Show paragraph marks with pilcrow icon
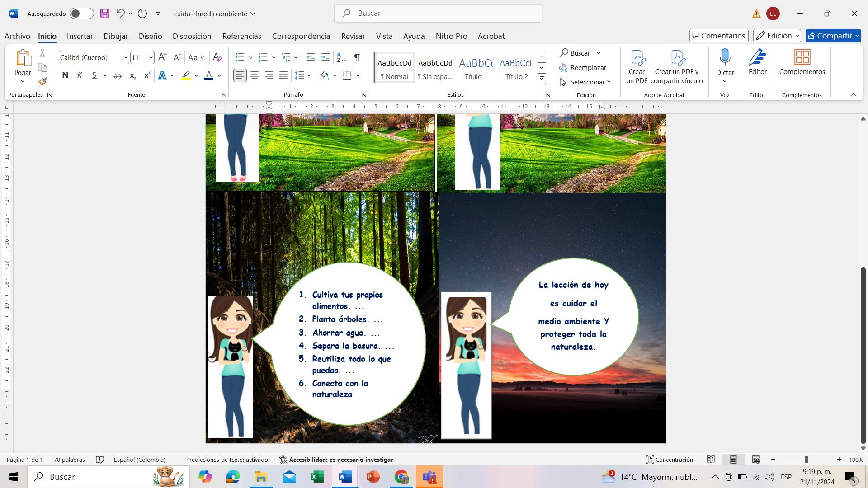This screenshot has height=488, width=868. pos(357,57)
